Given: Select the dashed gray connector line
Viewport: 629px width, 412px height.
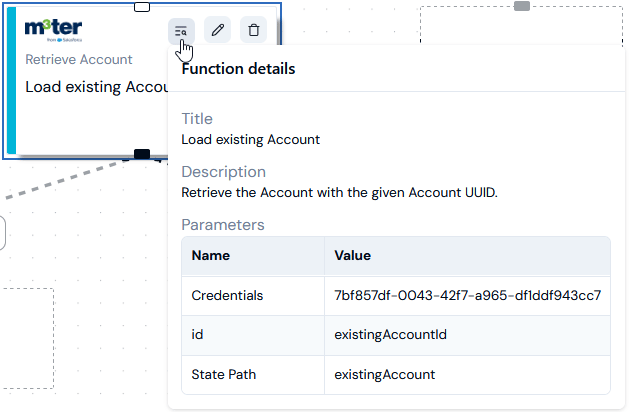Looking at the screenshot, I should [64, 180].
